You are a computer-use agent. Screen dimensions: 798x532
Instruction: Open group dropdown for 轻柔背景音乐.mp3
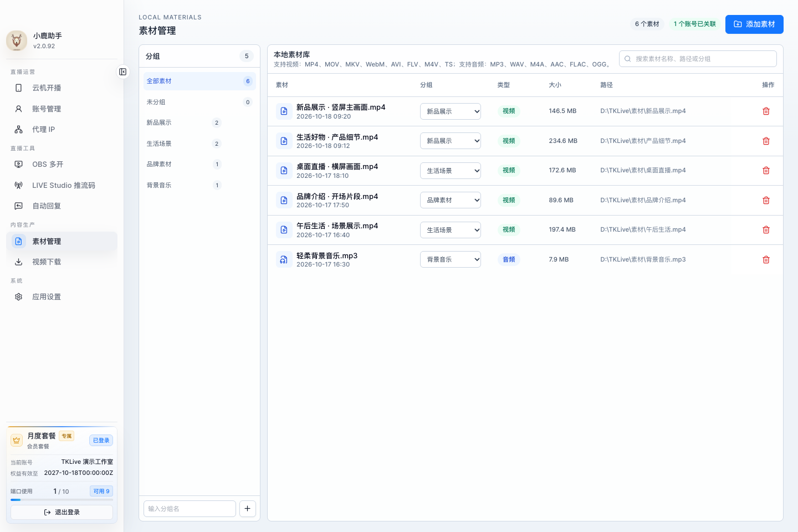pyautogui.click(x=451, y=259)
